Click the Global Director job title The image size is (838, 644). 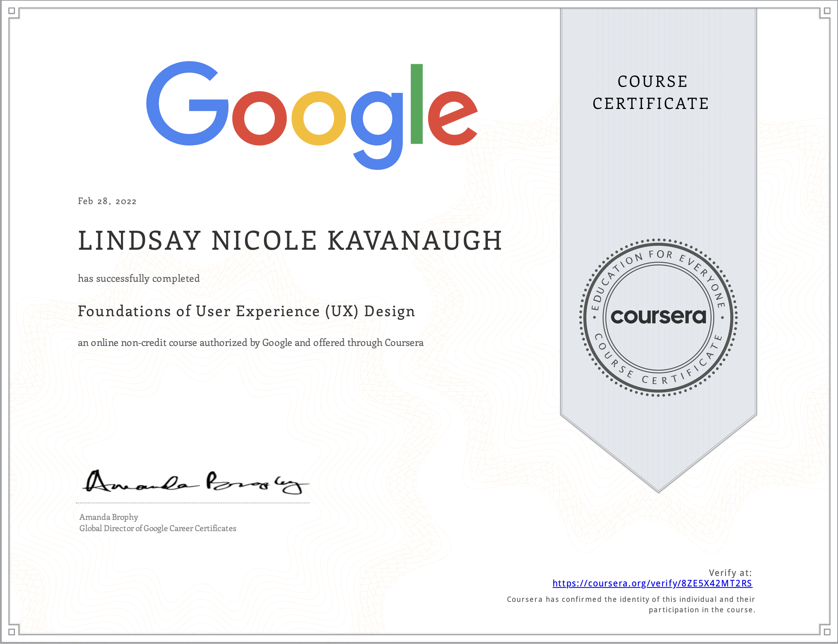(158, 528)
